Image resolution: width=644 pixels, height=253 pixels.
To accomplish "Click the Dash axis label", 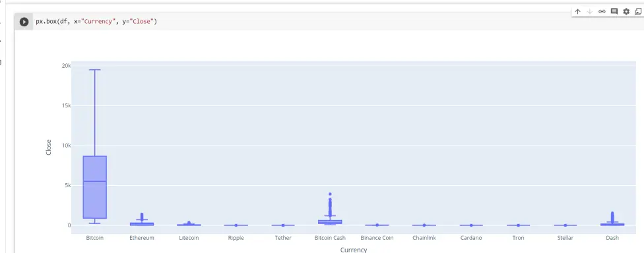I will (x=612, y=238).
